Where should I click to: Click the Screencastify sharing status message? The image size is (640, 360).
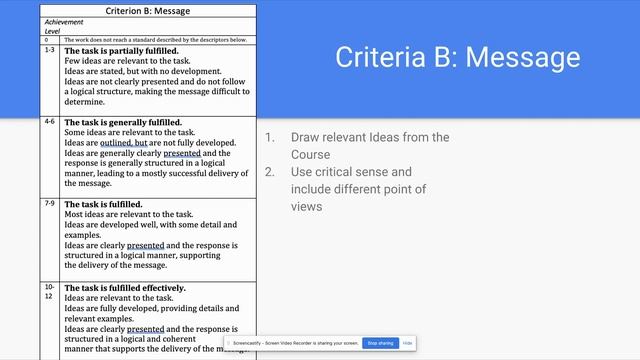coord(296,343)
